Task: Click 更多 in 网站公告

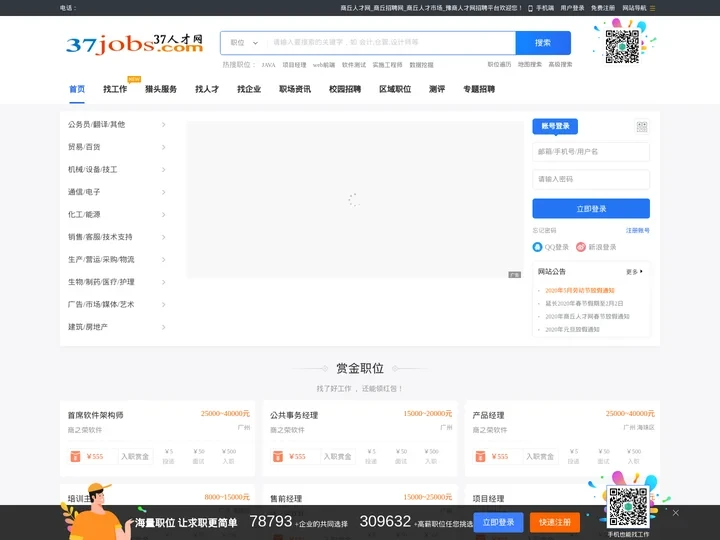Action: (635, 272)
